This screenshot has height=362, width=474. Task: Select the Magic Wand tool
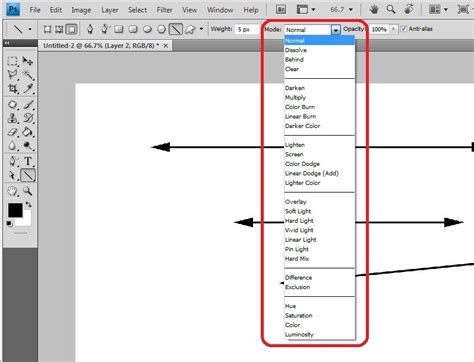(28, 75)
